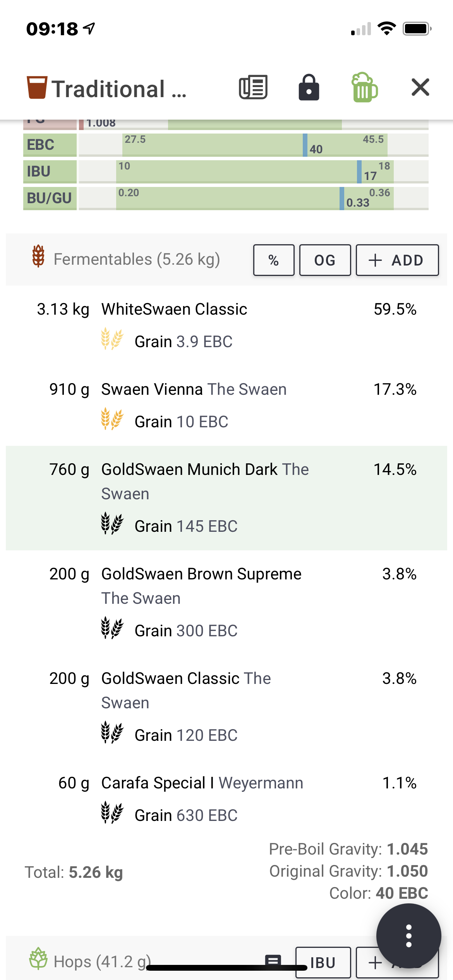The height and width of the screenshot is (980, 453).
Task: Tap the green beer mug brew icon
Action: coord(364,87)
